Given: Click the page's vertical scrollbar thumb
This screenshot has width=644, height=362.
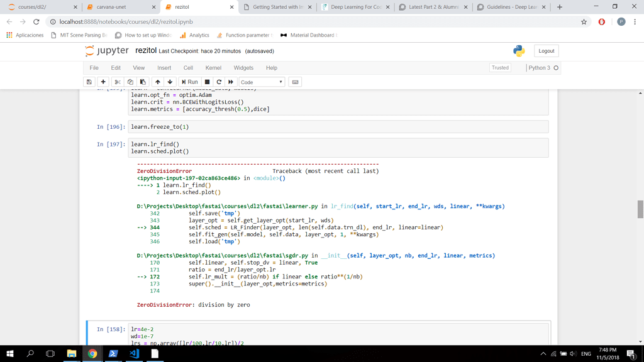Looking at the screenshot, I should click(640, 209).
